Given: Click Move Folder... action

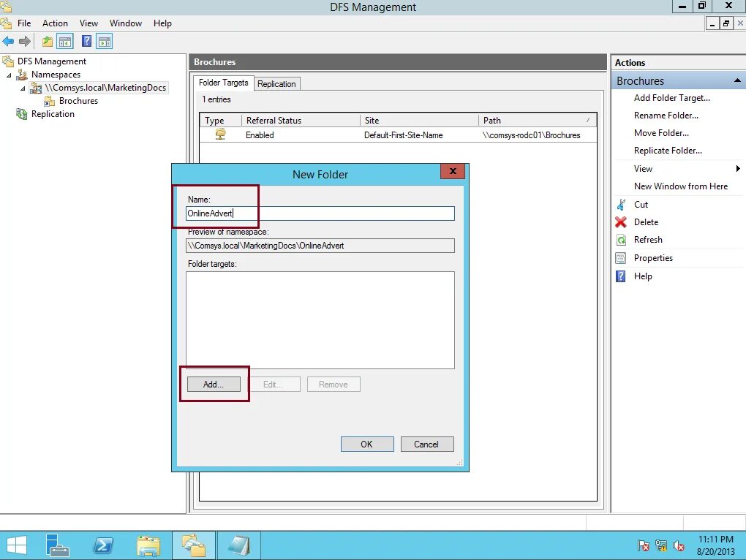Looking at the screenshot, I should coord(661,133).
